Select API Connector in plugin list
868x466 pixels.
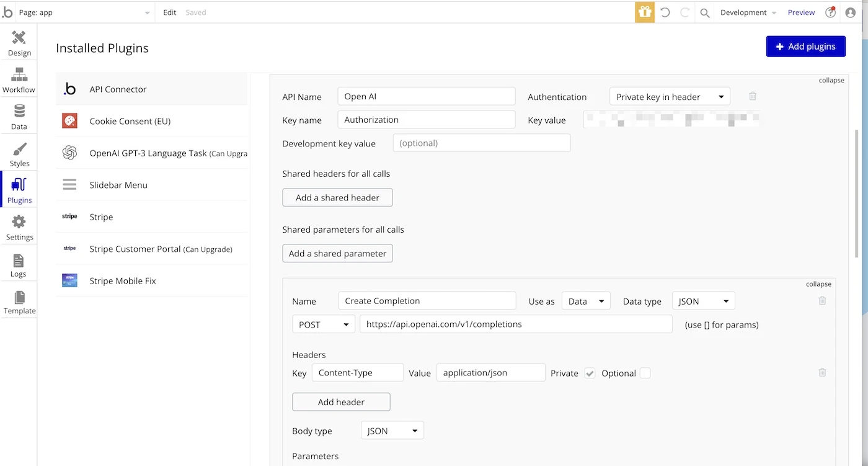(x=151, y=89)
